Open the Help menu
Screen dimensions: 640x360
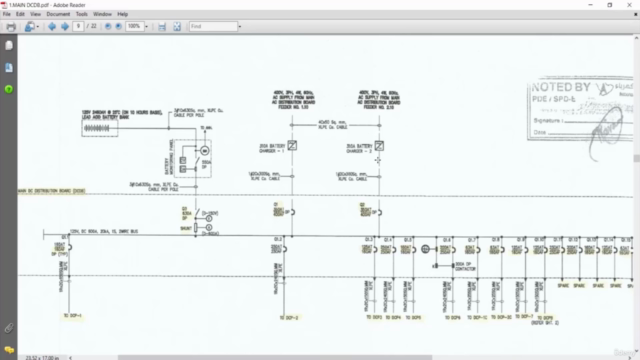122,14
